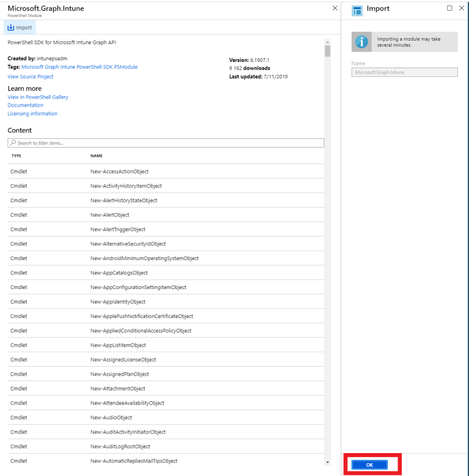Image resolution: width=469 pixels, height=476 pixels.
Task: Click the Name field containing Microsoft.Graph.Intune
Action: (x=404, y=72)
